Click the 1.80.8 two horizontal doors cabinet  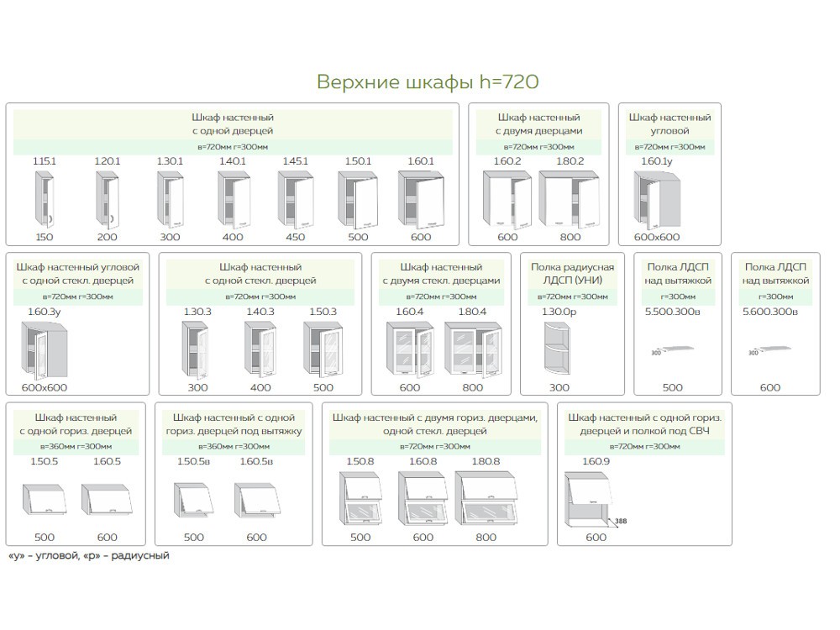[x=486, y=499]
